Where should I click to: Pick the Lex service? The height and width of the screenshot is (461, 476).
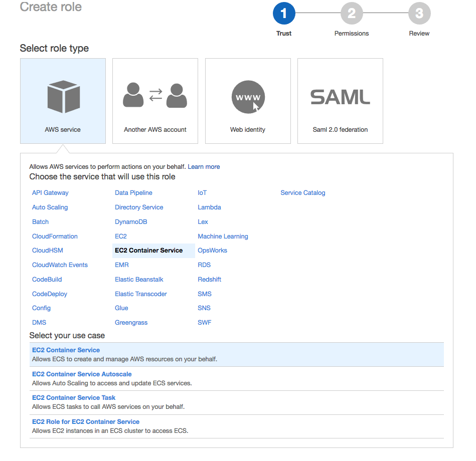203,222
